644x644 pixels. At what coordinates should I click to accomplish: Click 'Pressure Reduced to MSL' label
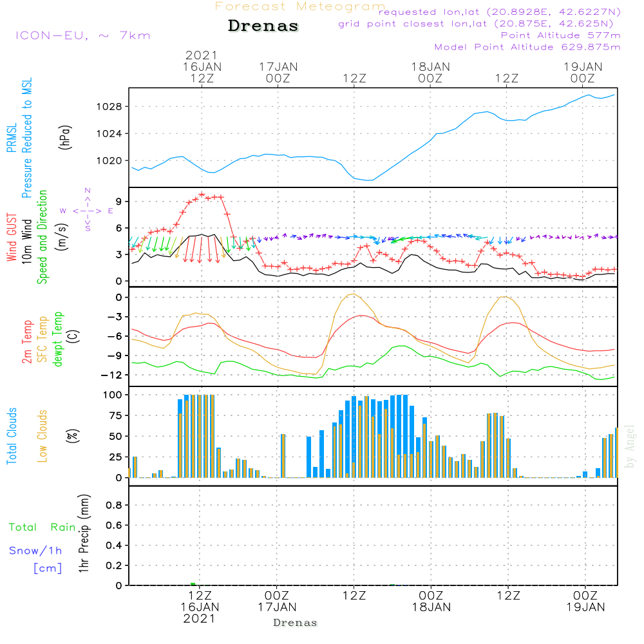26,138
